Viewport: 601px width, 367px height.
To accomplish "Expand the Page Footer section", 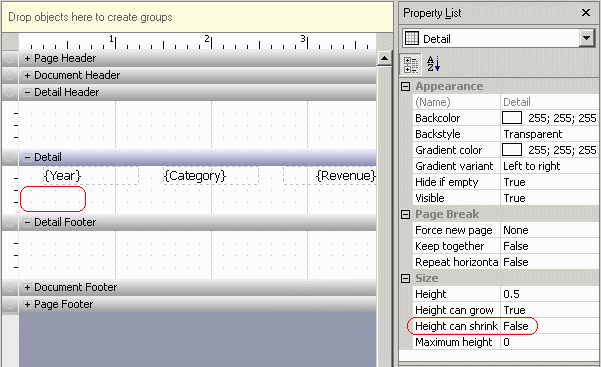I will click(x=27, y=304).
